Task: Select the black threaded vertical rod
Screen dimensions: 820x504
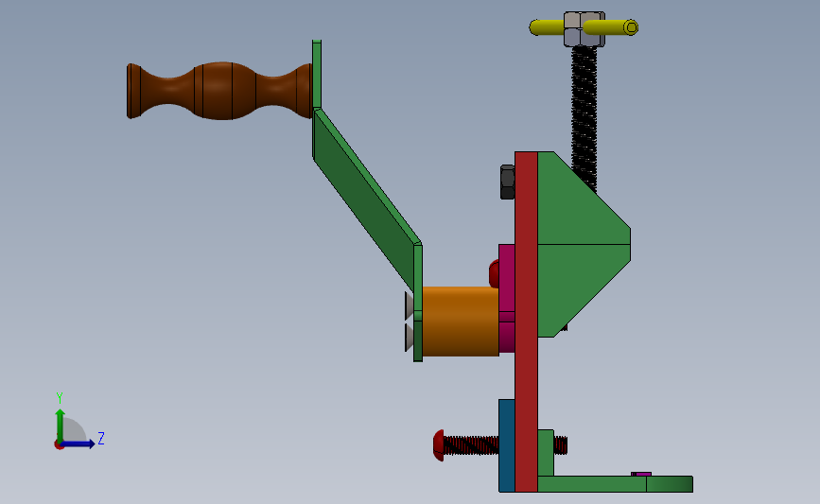Action: (584, 117)
